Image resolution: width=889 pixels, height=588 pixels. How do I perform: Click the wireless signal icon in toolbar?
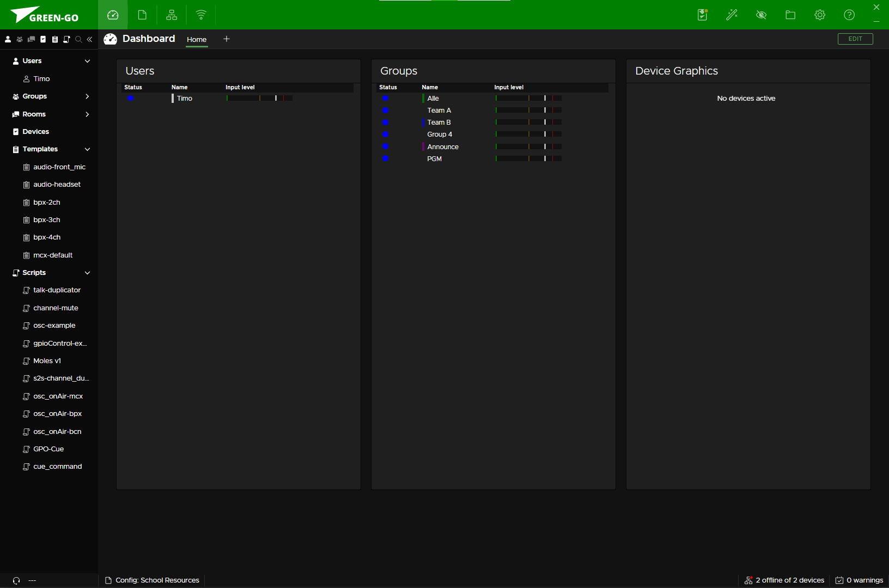click(201, 15)
